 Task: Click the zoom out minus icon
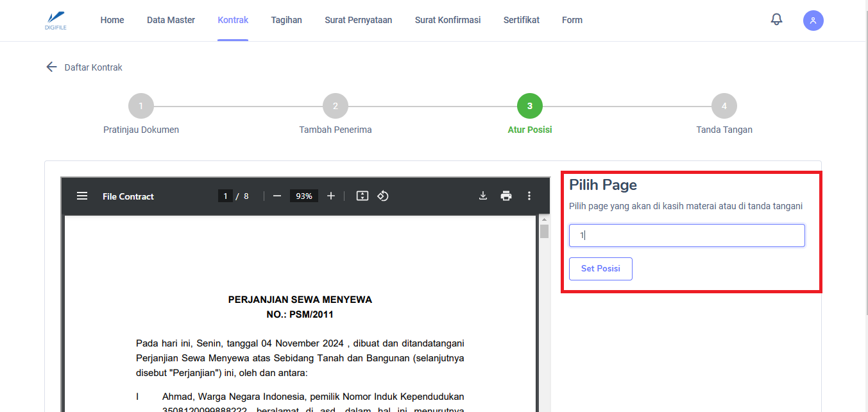tap(277, 196)
